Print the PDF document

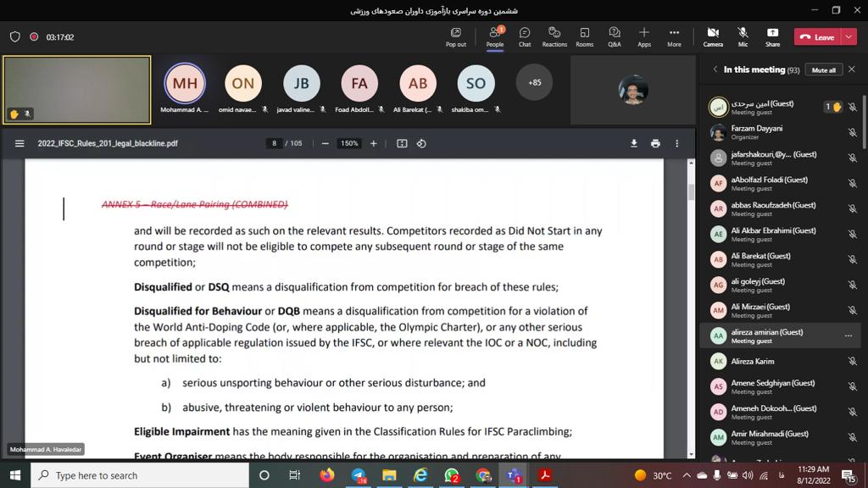point(655,143)
